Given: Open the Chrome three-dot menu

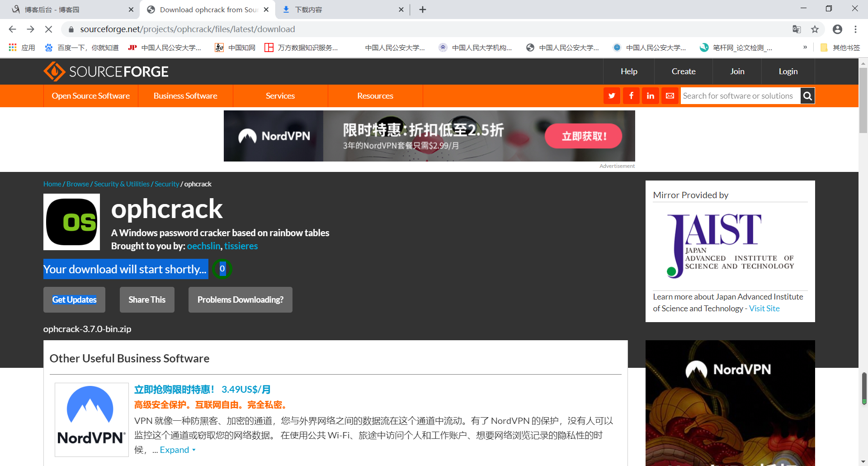Looking at the screenshot, I should pos(855,29).
